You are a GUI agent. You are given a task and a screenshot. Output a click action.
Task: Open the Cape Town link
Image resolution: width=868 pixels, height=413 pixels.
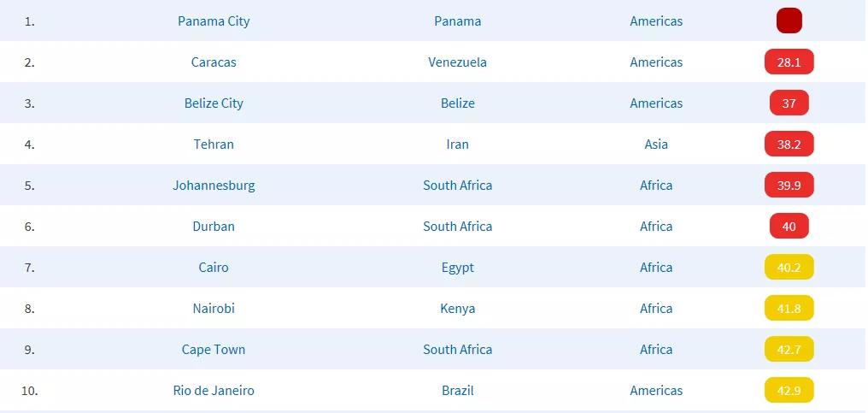(214, 350)
